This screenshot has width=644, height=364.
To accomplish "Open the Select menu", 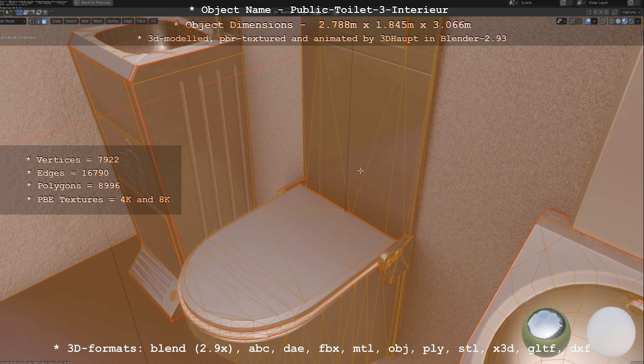I will [71, 21].
